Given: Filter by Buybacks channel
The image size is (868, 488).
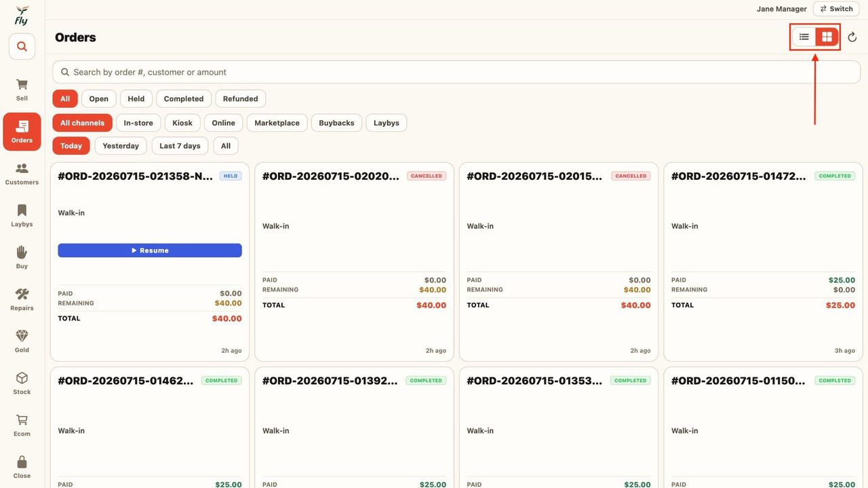Looking at the screenshot, I should 336,123.
